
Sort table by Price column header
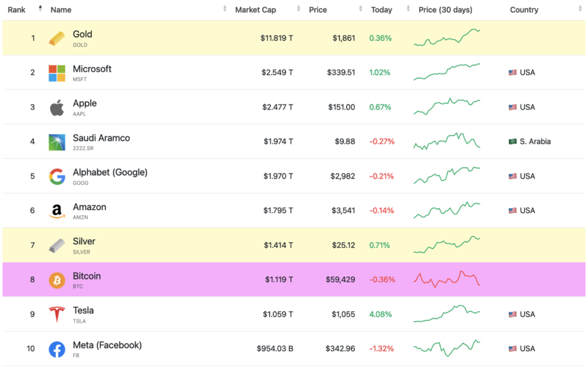click(x=318, y=10)
